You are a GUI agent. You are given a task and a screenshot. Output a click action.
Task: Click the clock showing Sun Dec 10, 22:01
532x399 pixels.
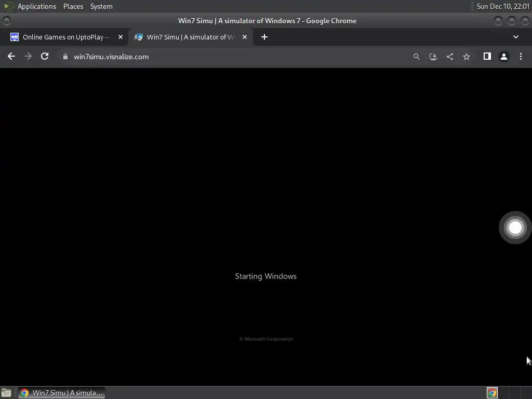tap(503, 6)
